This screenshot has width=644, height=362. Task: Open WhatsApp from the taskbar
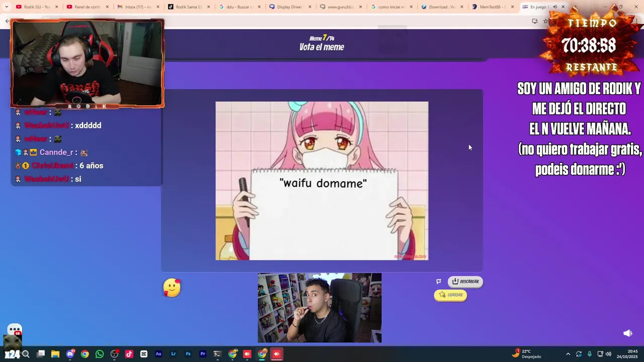coord(100,354)
